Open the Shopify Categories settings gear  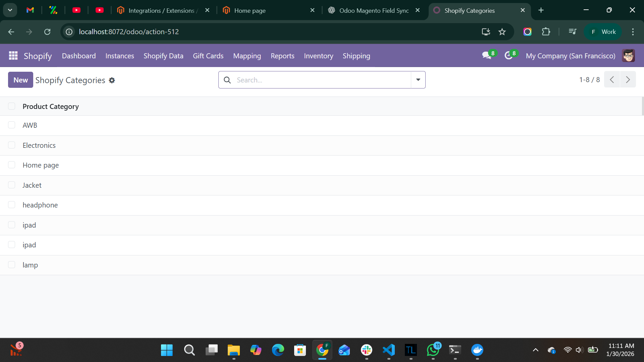pyautogui.click(x=112, y=80)
